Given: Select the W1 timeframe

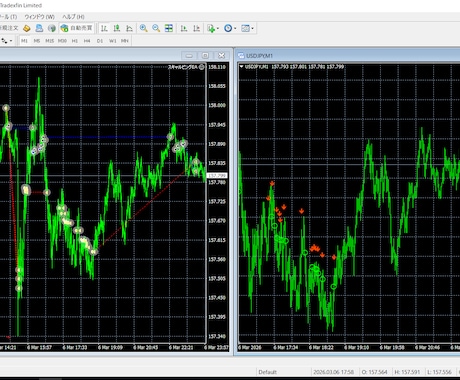Looking at the screenshot, I should point(113,41).
